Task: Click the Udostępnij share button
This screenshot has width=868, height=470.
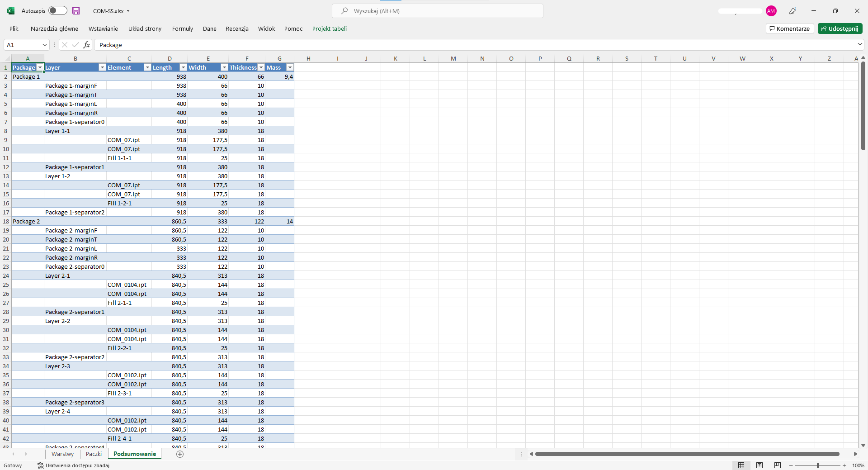Action: 840,29
